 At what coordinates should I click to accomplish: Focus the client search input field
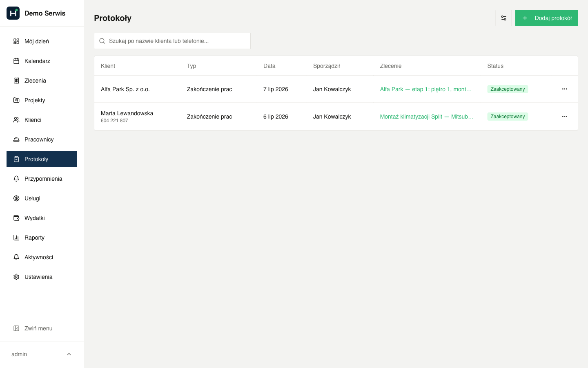coord(172,41)
